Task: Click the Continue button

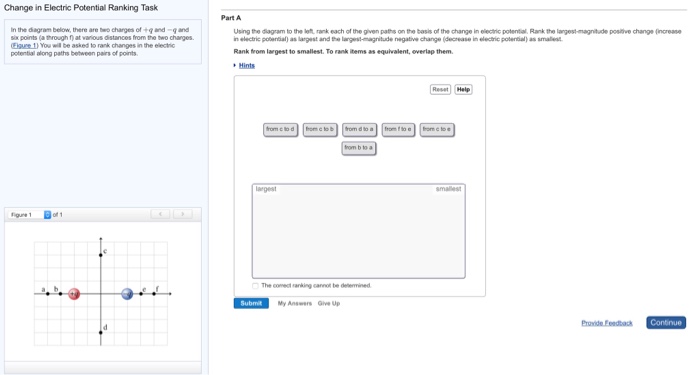Action: click(x=666, y=322)
